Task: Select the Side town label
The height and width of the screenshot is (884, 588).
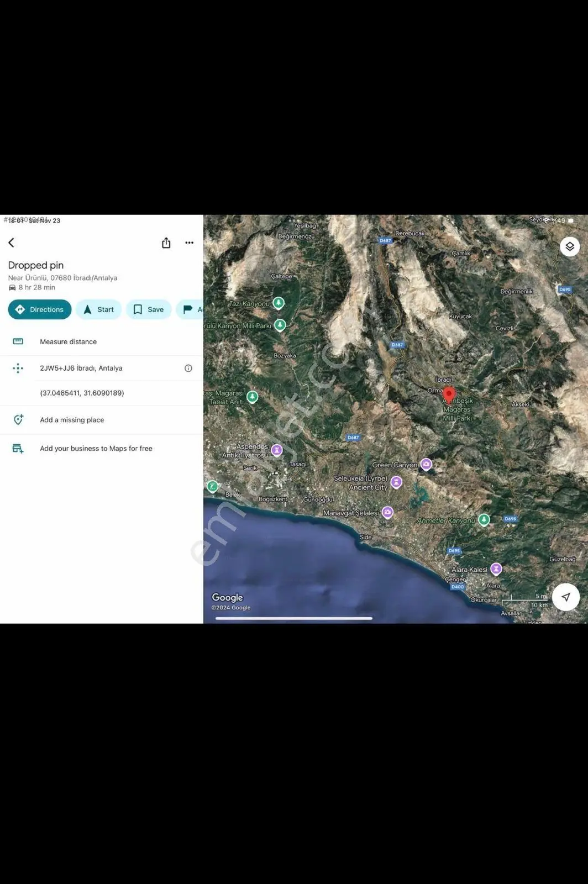Action: click(x=366, y=537)
